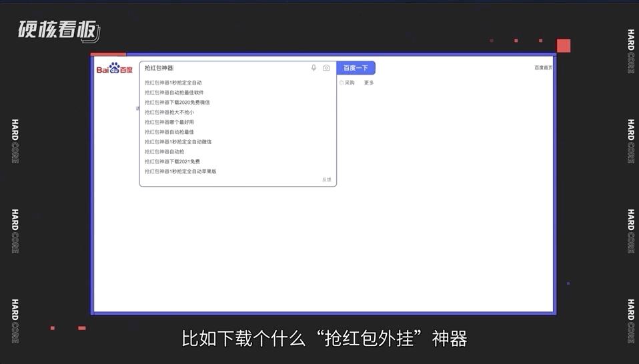Click the 反馈 feedback link
The width and height of the screenshot is (639, 364).
click(x=327, y=179)
